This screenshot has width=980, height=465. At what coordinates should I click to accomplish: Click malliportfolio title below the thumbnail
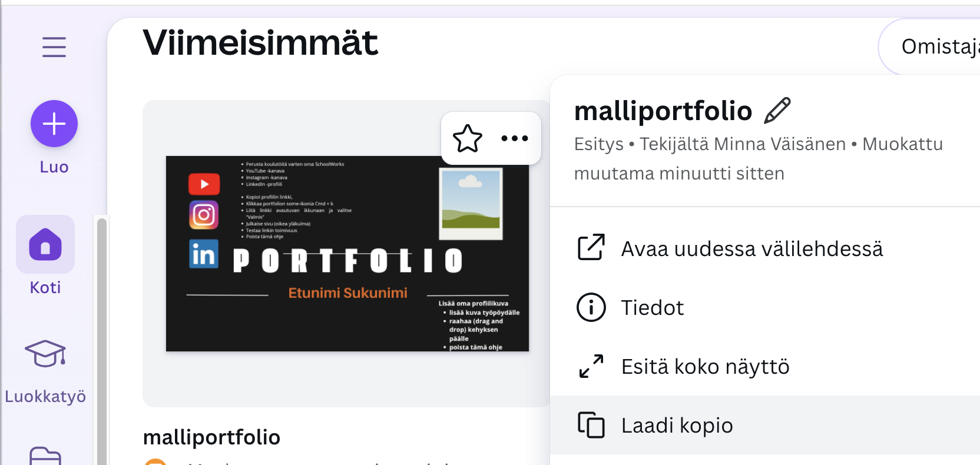[211, 437]
